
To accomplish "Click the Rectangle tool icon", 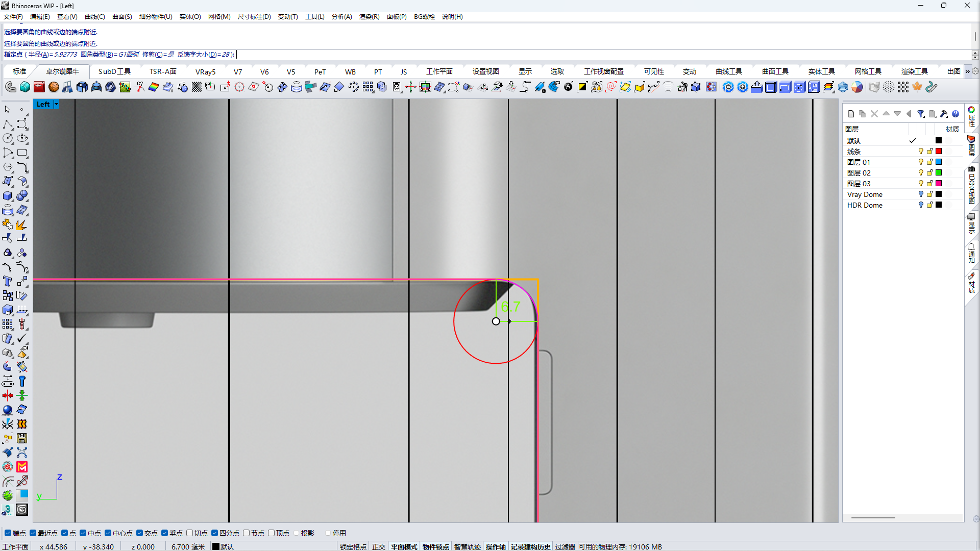I will (22, 153).
